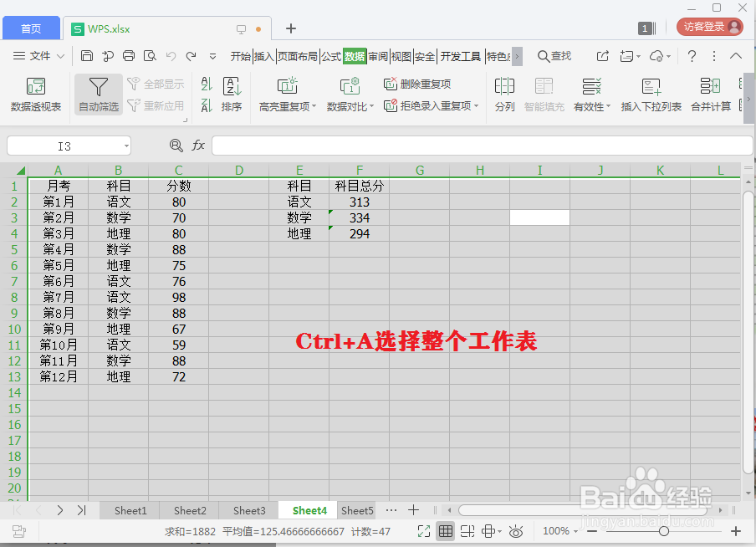Open zoom 100% dropdown
This screenshot has width=756, height=547.
[560, 531]
